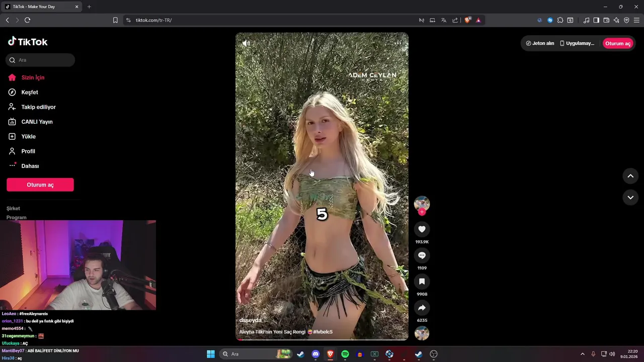This screenshot has height=362, width=644.
Task: Expand Program footer section
Action: 17,217
